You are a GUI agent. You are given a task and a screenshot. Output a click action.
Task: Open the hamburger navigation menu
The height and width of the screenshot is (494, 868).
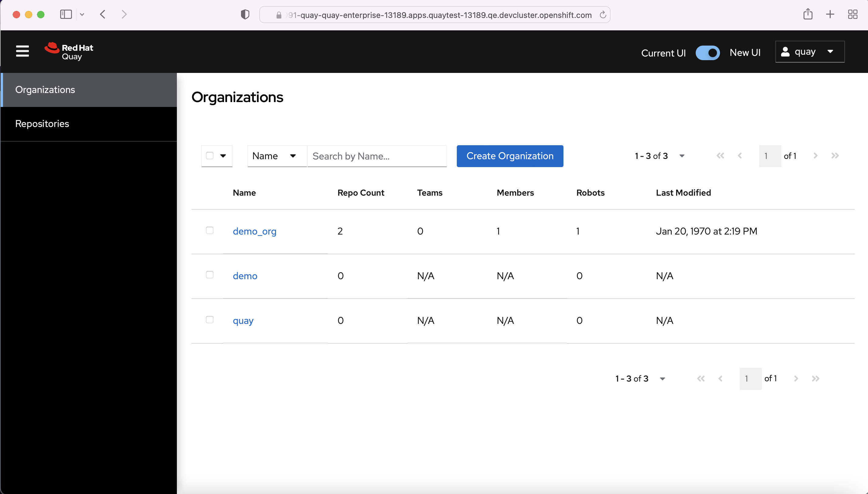(x=22, y=51)
